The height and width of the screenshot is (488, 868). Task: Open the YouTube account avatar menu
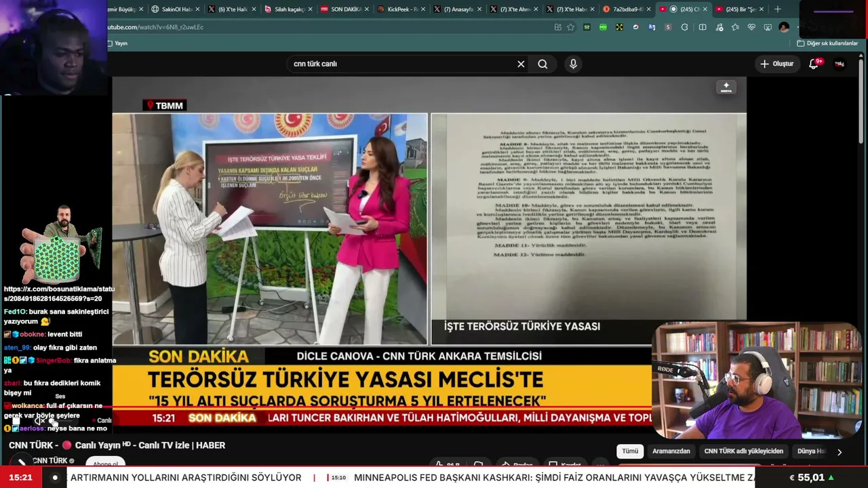point(840,64)
